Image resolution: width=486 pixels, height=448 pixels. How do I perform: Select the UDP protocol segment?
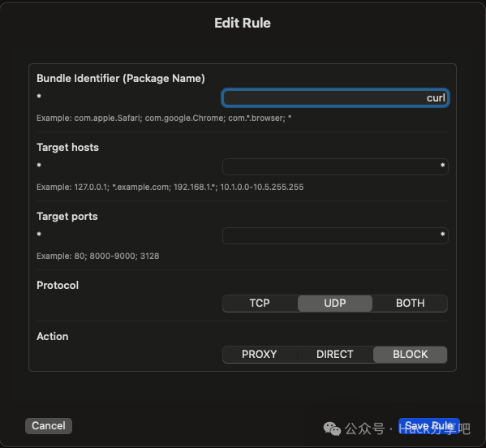pos(335,304)
